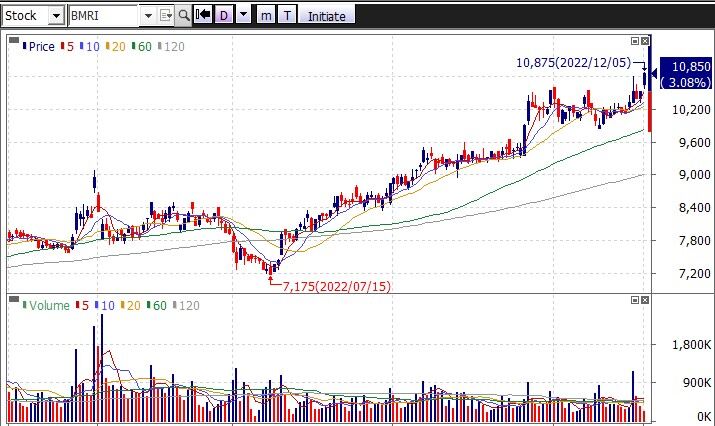Switch to the daily D chart period
The width and height of the screenshot is (715, 426).
224,16
